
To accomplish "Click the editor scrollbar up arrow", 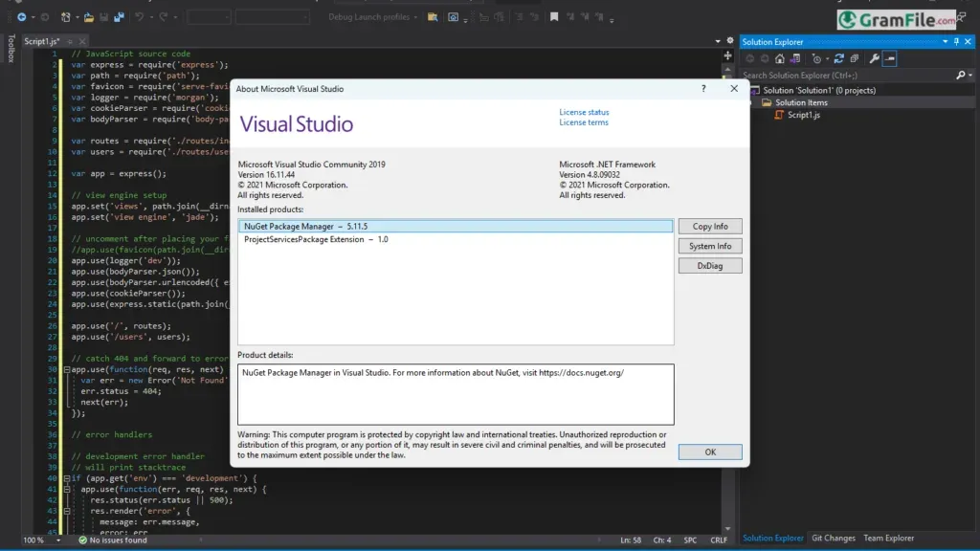I will tap(727, 69).
